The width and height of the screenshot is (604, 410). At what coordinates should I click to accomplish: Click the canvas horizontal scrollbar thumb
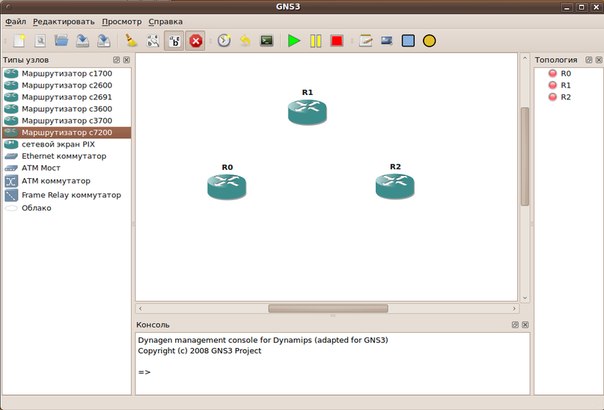(x=328, y=308)
